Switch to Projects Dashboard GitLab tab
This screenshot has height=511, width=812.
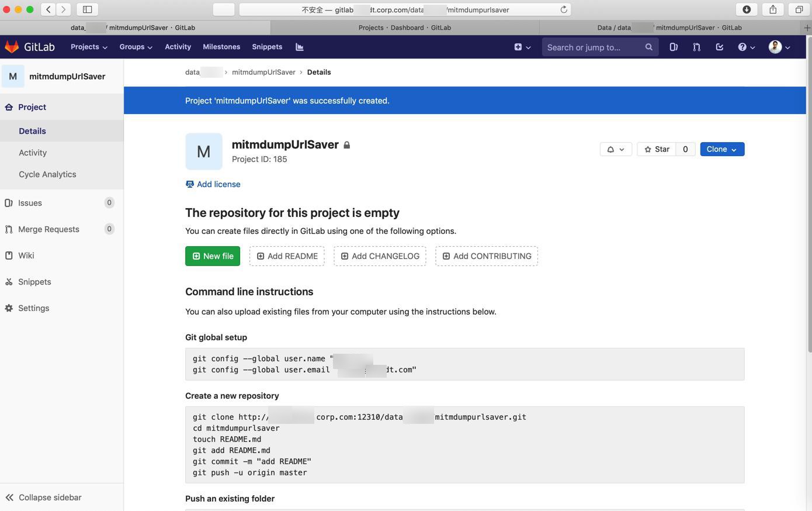pyautogui.click(x=405, y=27)
